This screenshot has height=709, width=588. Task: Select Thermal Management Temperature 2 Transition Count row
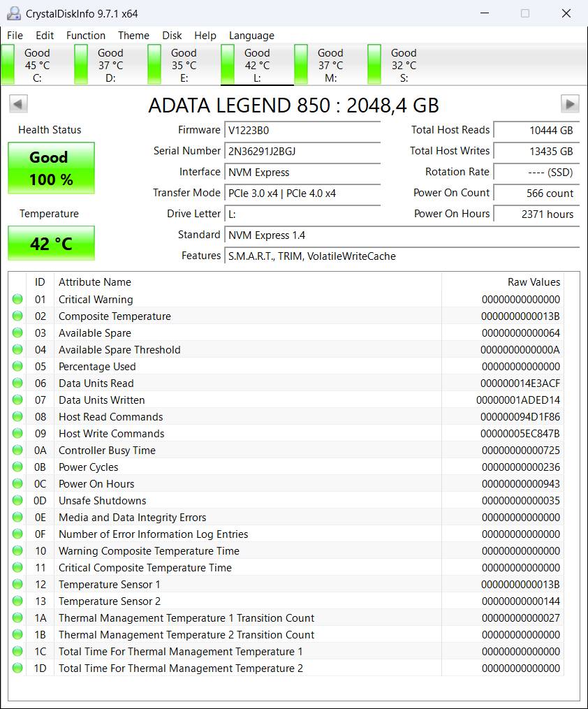(286, 634)
